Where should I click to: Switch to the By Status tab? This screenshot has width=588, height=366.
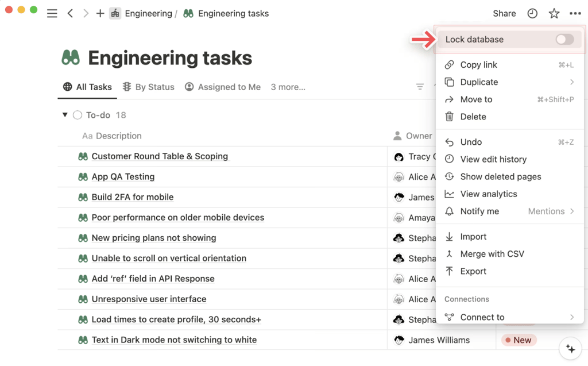click(154, 87)
